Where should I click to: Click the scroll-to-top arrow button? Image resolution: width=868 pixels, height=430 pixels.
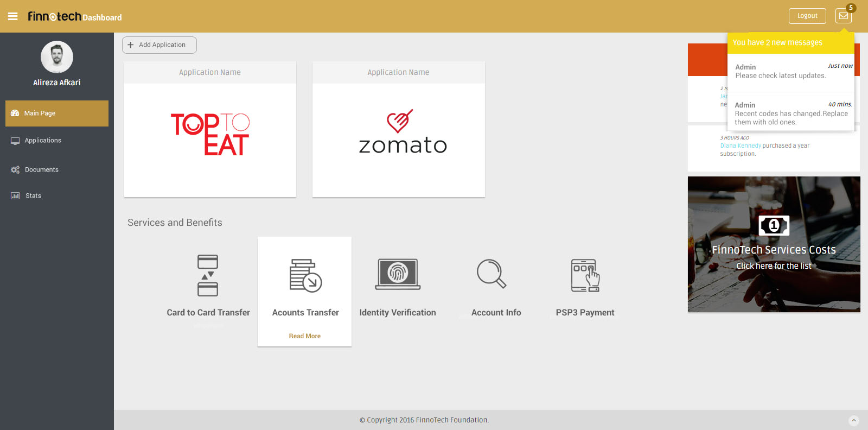click(854, 420)
